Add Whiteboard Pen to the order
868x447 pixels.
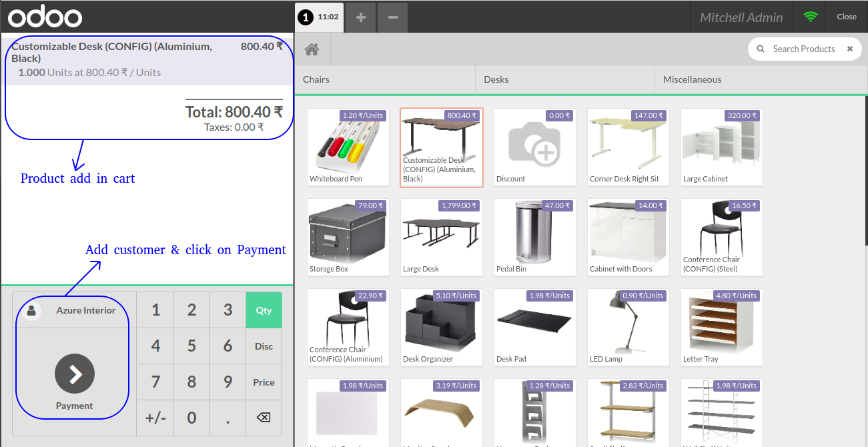click(348, 147)
